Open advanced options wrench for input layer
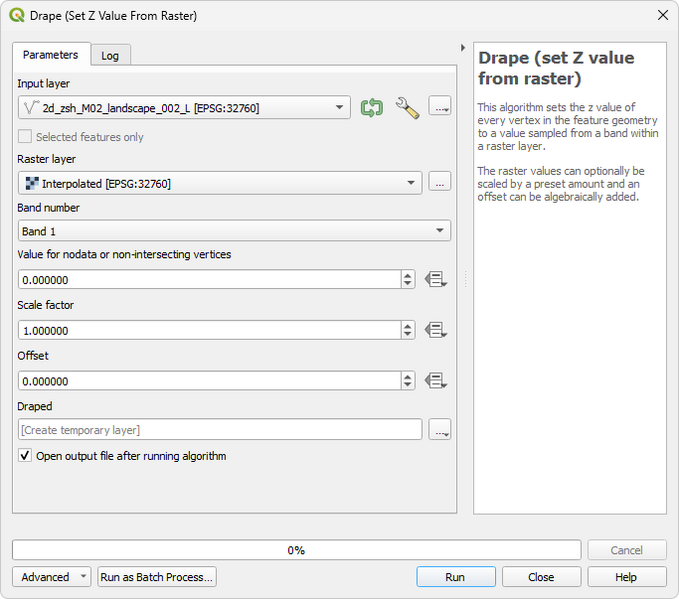The width and height of the screenshot is (679, 599). [407, 108]
